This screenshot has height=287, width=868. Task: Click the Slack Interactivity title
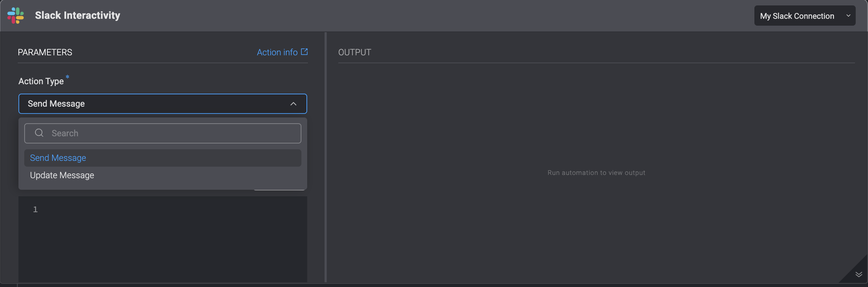point(77,16)
